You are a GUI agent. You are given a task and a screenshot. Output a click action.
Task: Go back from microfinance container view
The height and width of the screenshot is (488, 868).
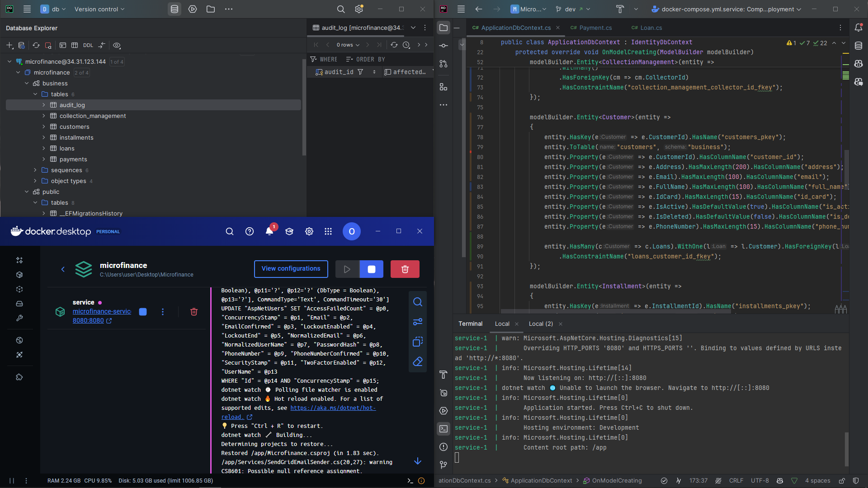tap(63, 269)
